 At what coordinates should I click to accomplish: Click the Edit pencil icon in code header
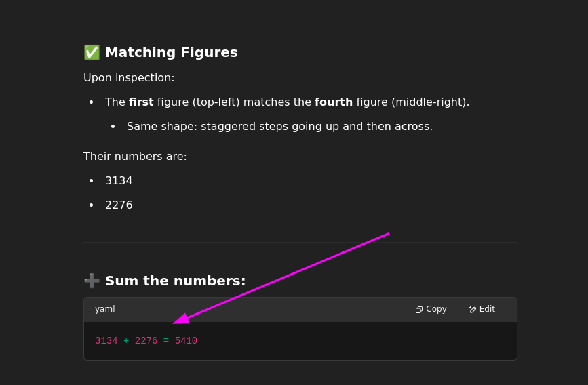[x=473, y=309]
